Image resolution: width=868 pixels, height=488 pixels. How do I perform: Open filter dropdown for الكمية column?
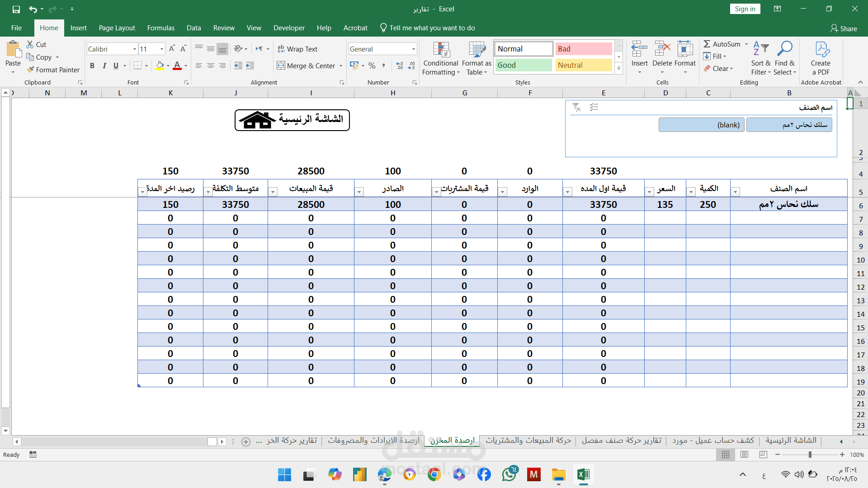[x=691, y=192]
